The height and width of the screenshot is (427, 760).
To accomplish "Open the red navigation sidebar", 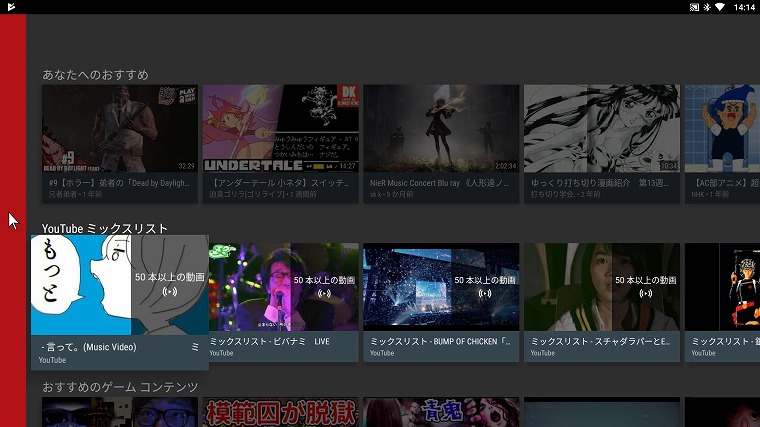I will 13,220.
